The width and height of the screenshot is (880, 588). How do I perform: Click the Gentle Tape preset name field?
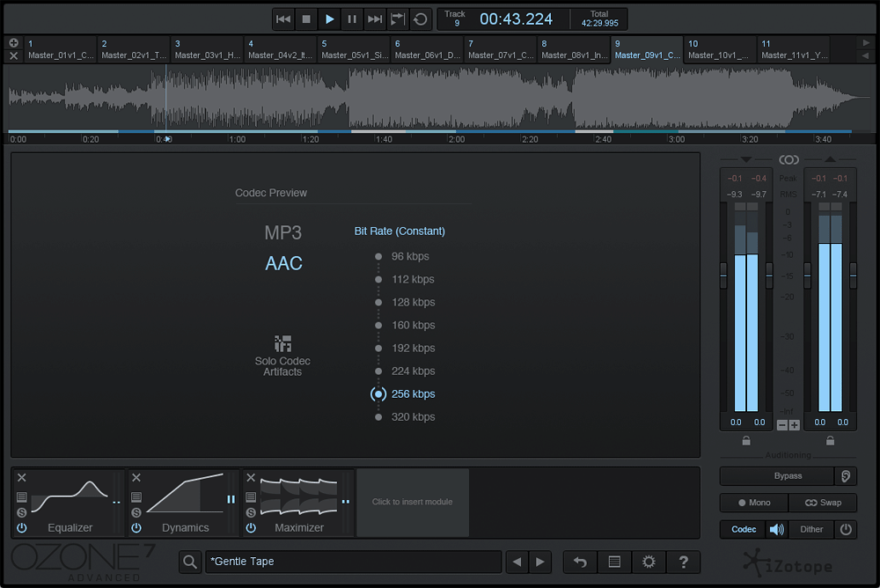pyautogui.click(x=353, y=562)
